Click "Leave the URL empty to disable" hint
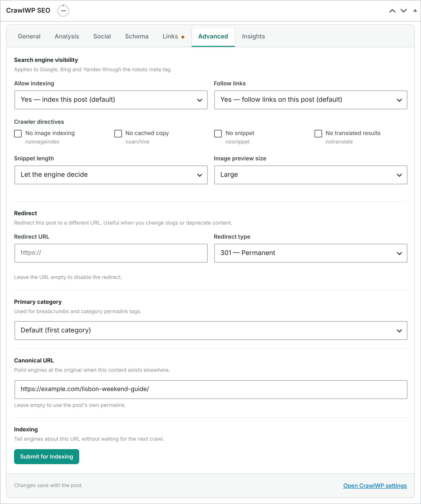421x504 pixels. [x=68, y=277]
